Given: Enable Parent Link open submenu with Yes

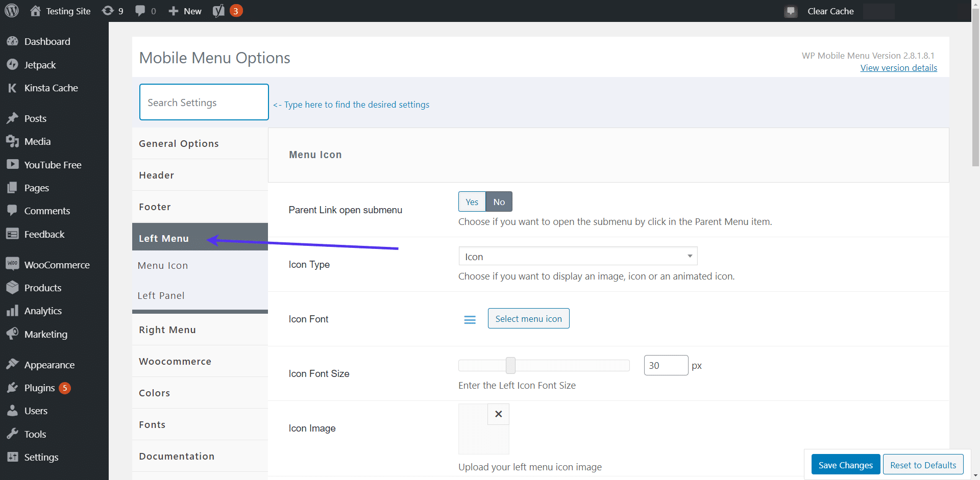Looking at the screenshot, I should (471, 201).
